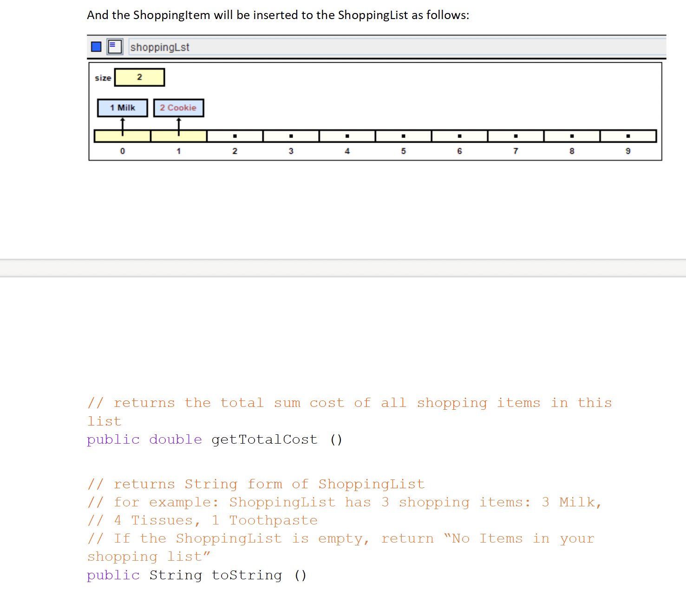
Task: Open the list view icon next to the blue square
Action: click(114, 46)
